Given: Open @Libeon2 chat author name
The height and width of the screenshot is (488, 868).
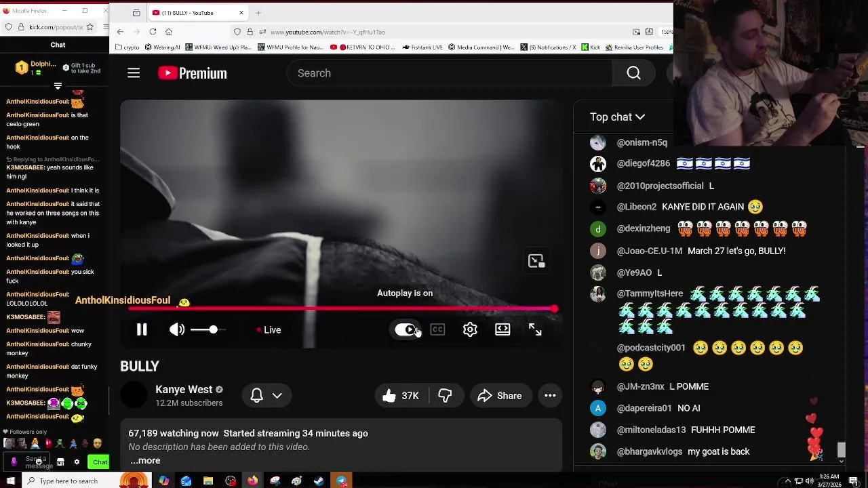Looking at the screenshot, I should [636, 207].
